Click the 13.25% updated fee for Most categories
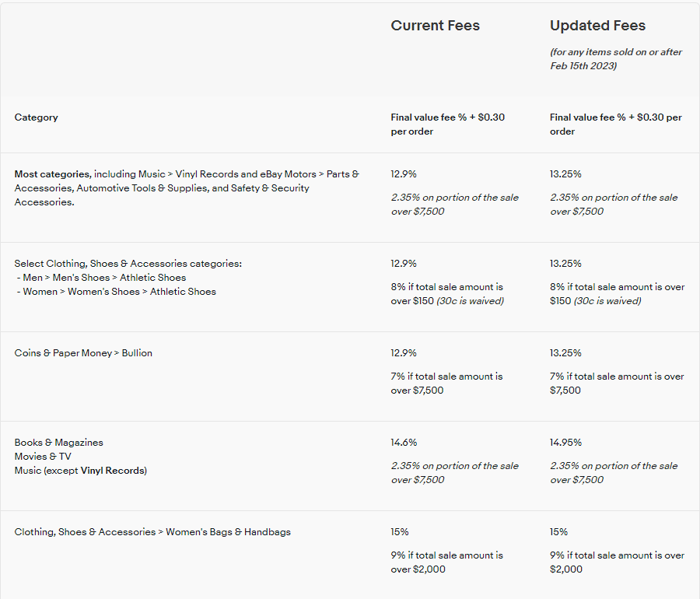Screen dimensions: 700x599 565,174
